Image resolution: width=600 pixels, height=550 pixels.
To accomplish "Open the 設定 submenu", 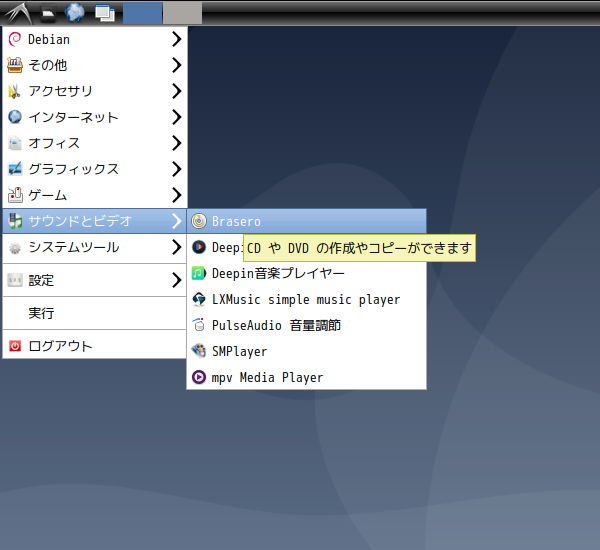I will pyautogui.click(x=95, y=280).
